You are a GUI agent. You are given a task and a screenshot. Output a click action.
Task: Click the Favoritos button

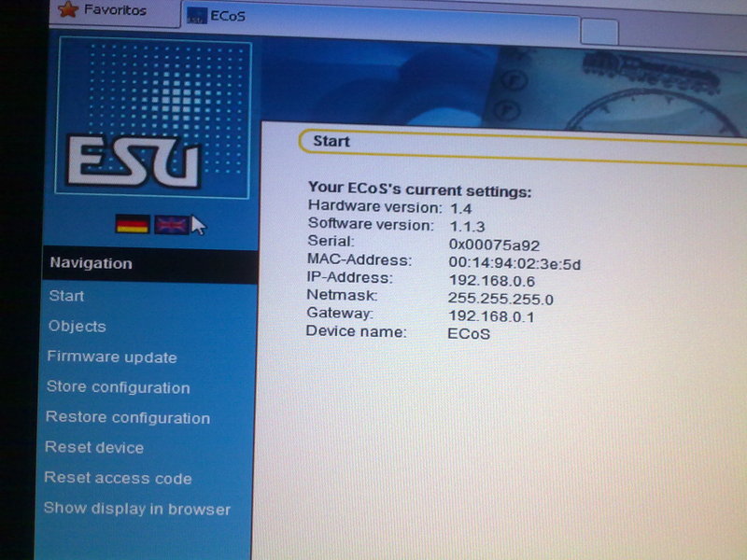tap(114, 11)
